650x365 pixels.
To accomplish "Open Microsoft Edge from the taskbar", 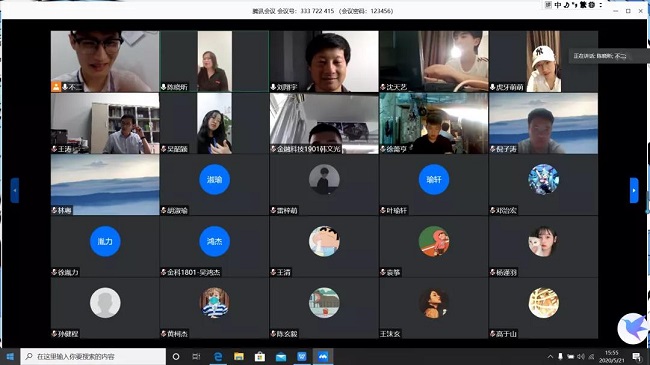I will [x=218, y=357].
